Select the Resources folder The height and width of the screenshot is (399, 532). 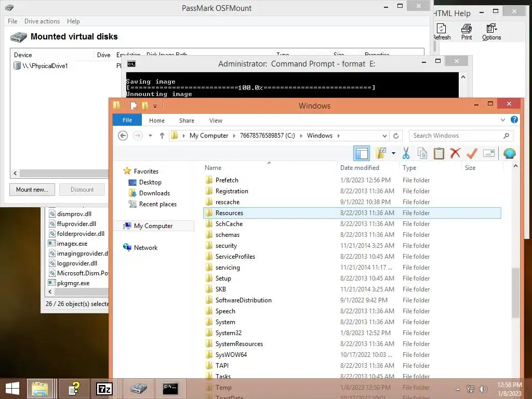pyautogui.click(x=352, y=212)
